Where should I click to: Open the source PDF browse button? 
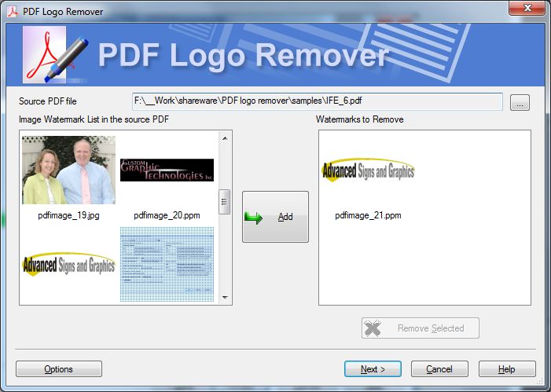(520, 103)
